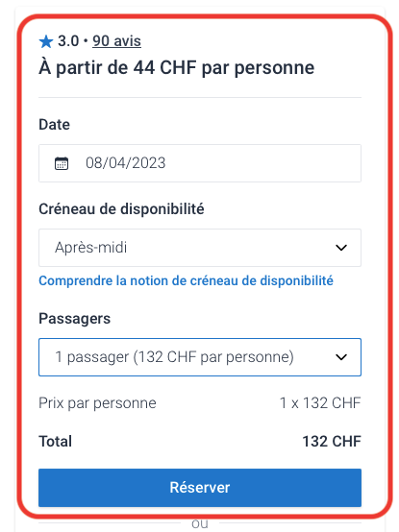Click the 1 x 132 CHF amount
The height and width of the screenshot is (532, 399).
[x=320, y=403]
